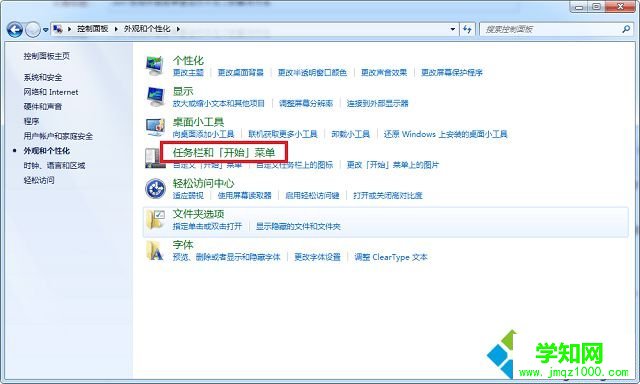The height and width of the screenshot is (384, 640).
Task: Click 连接到外部显示器 link
Action: click(378, 103)
